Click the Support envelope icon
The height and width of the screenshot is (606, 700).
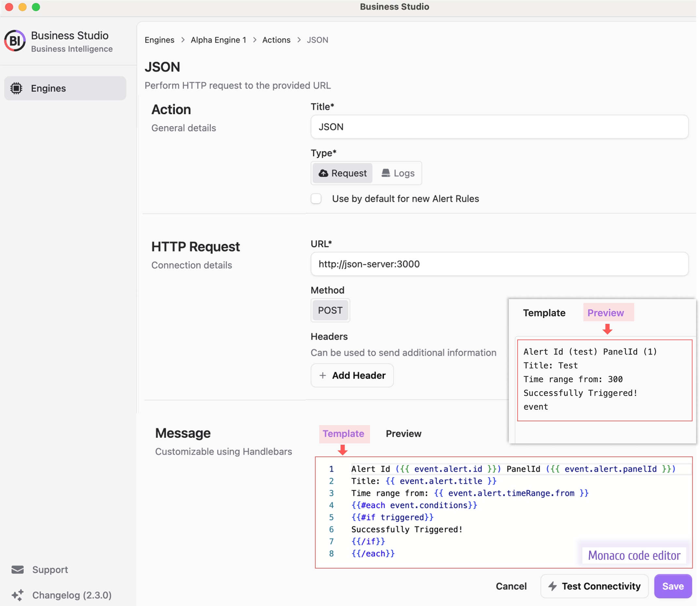[18, 570]
